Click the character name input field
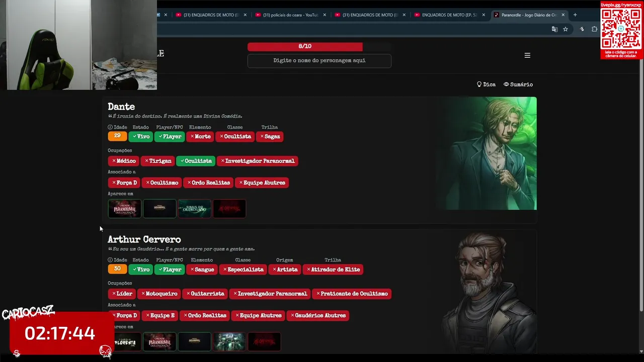The image size is (644, 362). point(319,60)
